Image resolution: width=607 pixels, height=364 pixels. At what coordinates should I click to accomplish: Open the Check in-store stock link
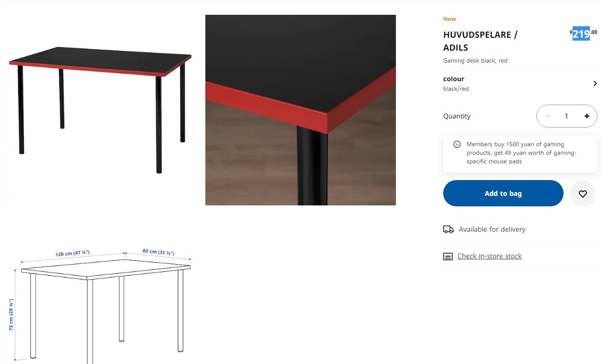point(490,256)
